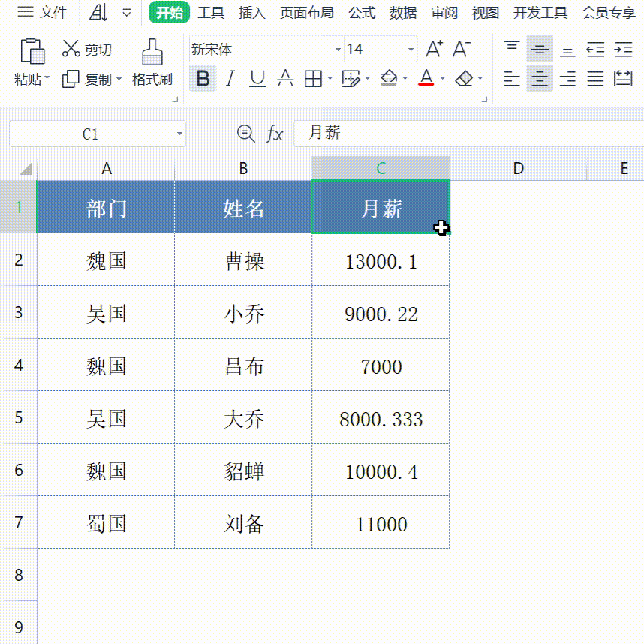Center text horizontally

tap(540, 78)
